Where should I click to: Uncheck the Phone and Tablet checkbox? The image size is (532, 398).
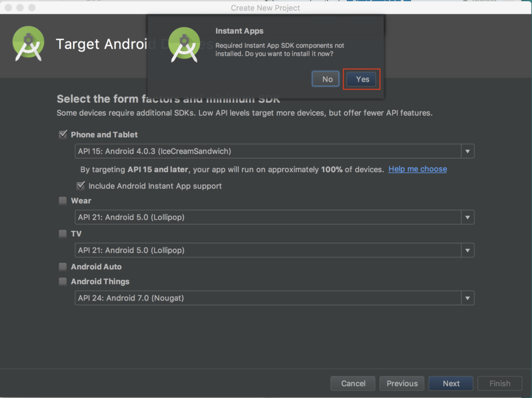pyautogui.click(x=63, y=134)
